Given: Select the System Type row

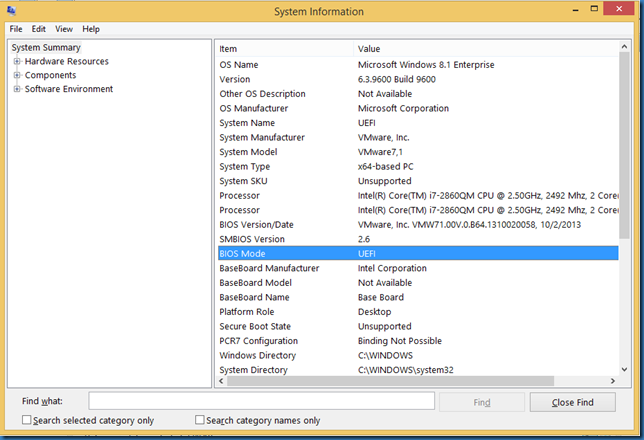Looking at the screenshot, I should coord(418,166).
